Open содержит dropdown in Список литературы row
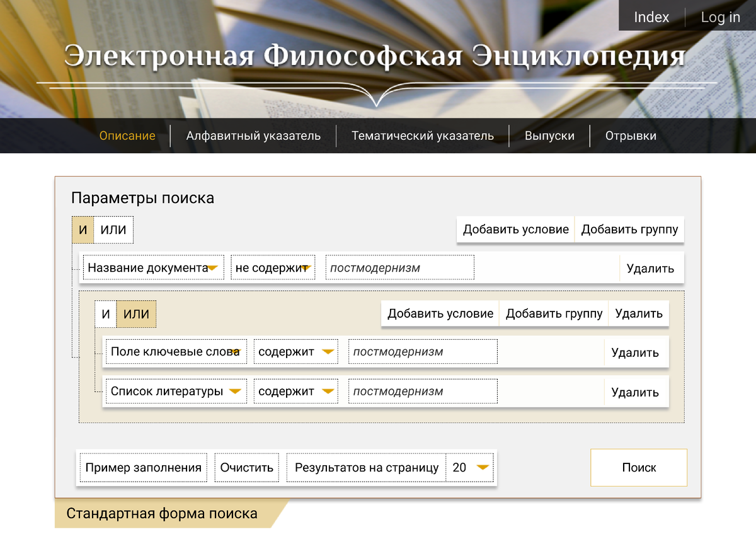756x546 pixels. point(296,391)
